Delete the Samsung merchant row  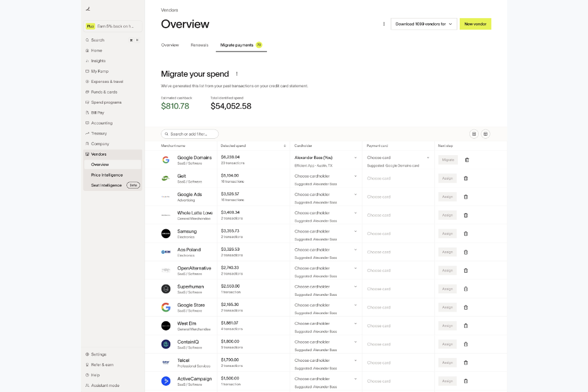(x=465, y=234)
